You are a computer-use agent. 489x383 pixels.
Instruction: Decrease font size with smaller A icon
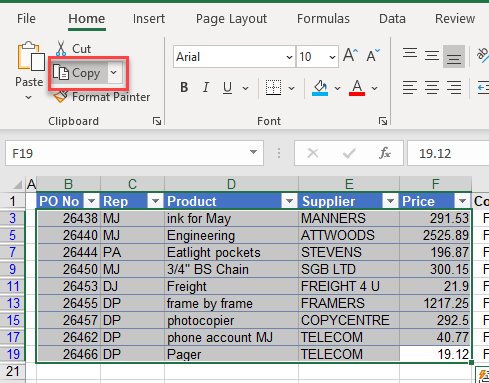[373, 56]
